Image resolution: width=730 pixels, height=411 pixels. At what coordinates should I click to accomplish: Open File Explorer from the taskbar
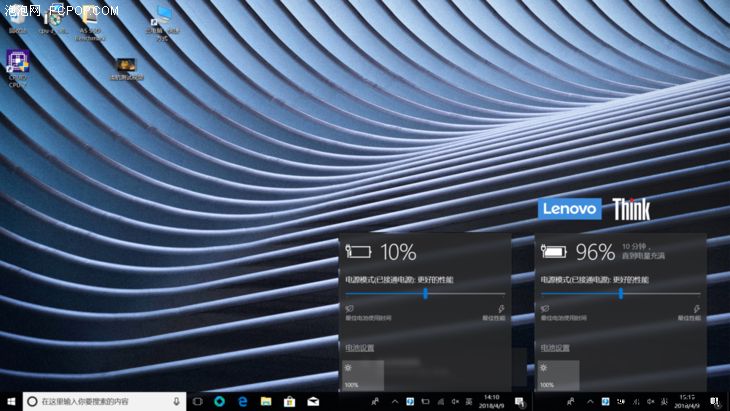266,401
